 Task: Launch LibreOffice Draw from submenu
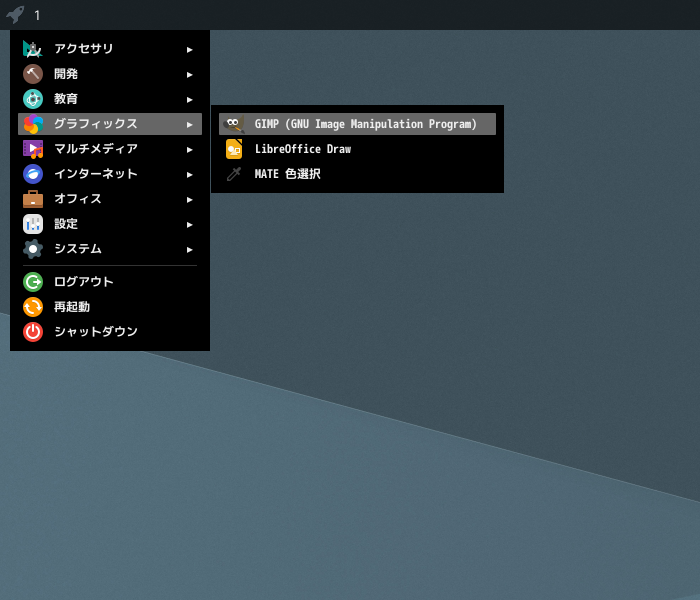point(357,149)
